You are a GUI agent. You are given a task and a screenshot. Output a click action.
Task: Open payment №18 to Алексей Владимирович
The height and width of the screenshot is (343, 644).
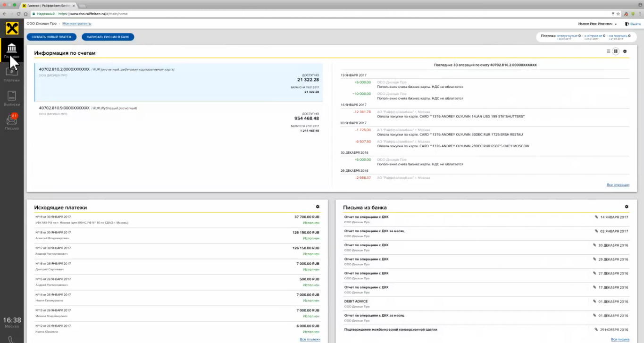(177, 235)
